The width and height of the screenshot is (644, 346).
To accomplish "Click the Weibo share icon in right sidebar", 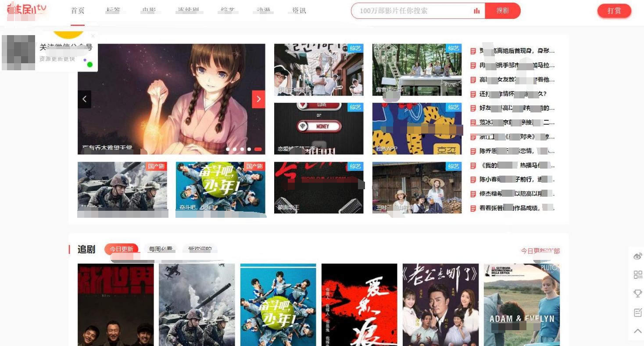I will point(637,256).
